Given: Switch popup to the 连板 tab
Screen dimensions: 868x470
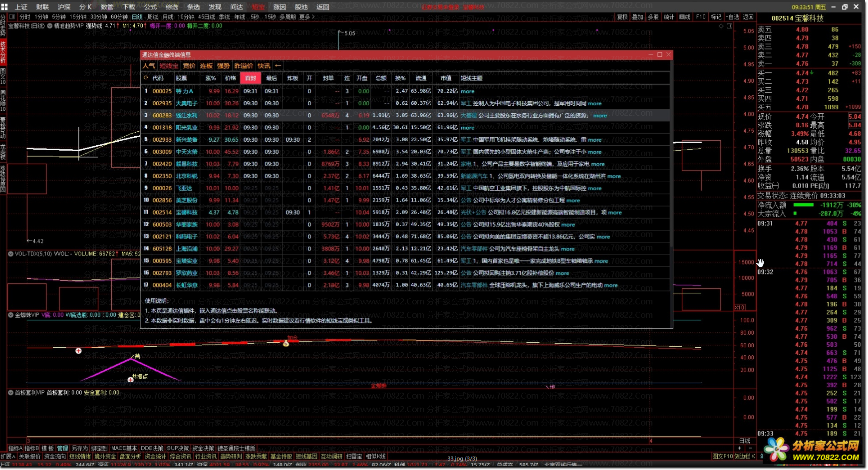Looking at the screenshot, I should point(206,66).
